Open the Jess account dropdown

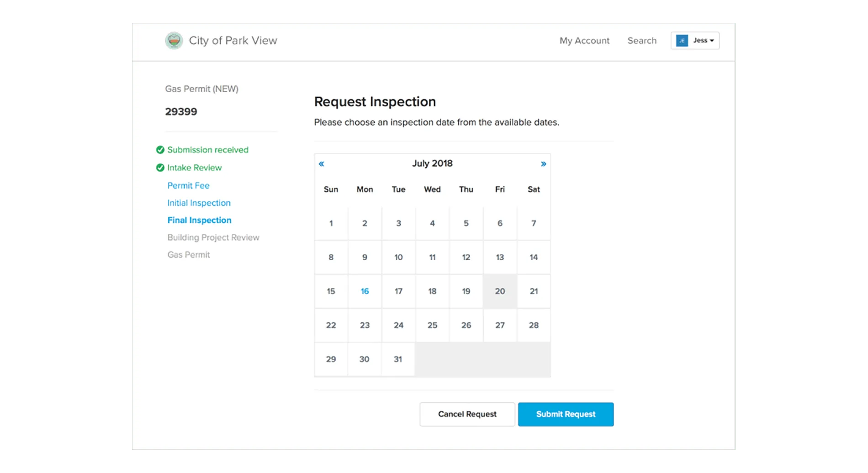point(703,41)
